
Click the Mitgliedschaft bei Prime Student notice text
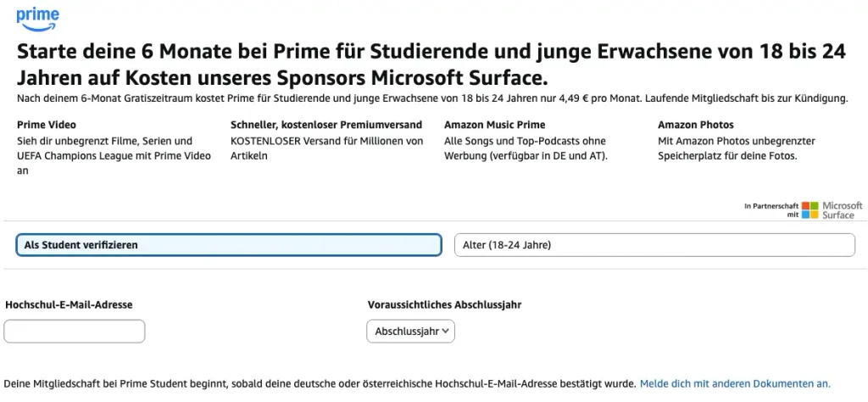tap(320, 383)
